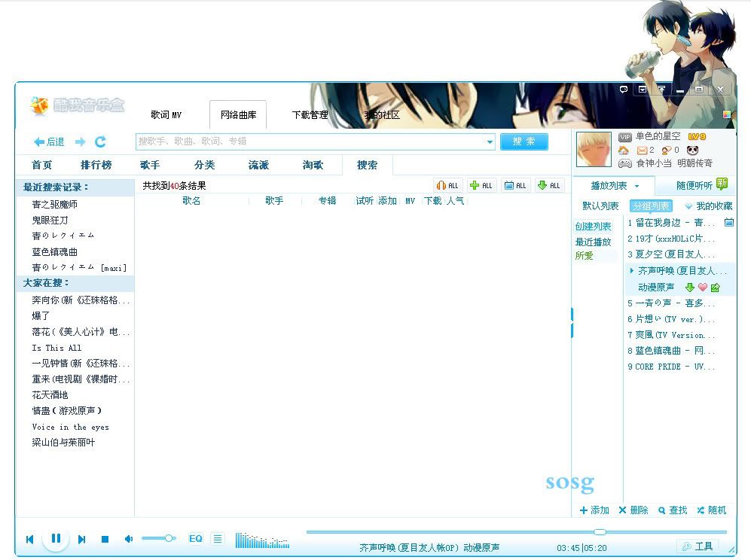The height and width of the screenshot is (560, 751).
Task: Skip to the next track
Action: (x=81, y=539)
